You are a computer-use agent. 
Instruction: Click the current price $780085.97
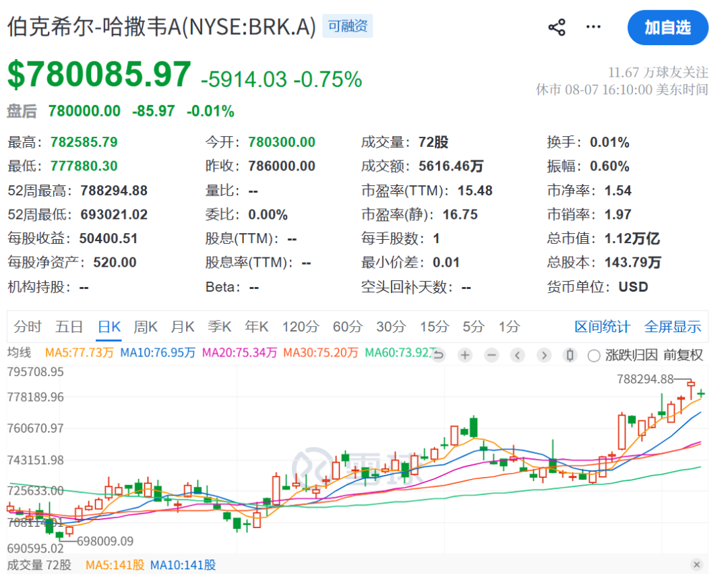point(99,74)
